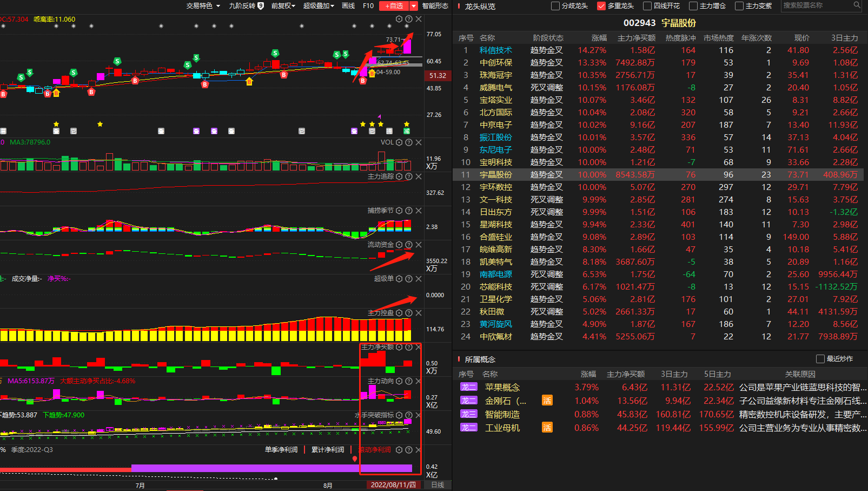Enable the 分歧龙头 checkbox
The height and width of the screenshot is (491, 868).
555,6
